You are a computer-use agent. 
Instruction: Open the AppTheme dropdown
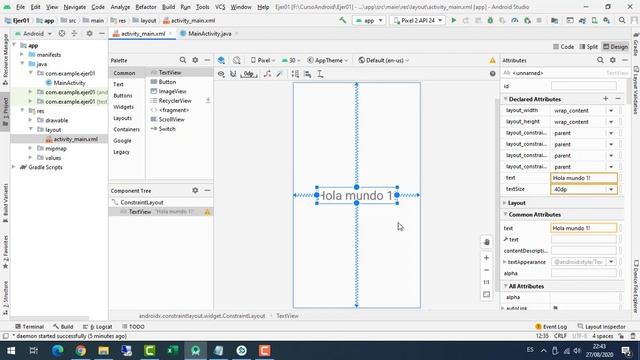pyautogui.click(x=328, y=60)
